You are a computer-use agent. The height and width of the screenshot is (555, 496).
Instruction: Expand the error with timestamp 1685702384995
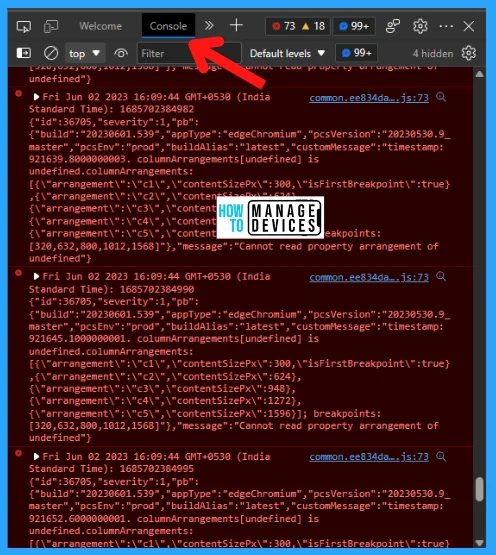tap(36, 456)
